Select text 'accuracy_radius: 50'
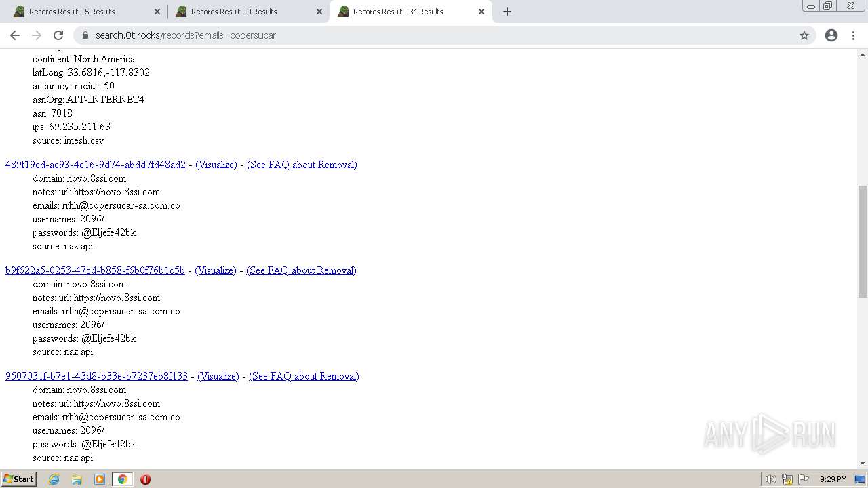 pyautogui.click(x=73, y=86)
